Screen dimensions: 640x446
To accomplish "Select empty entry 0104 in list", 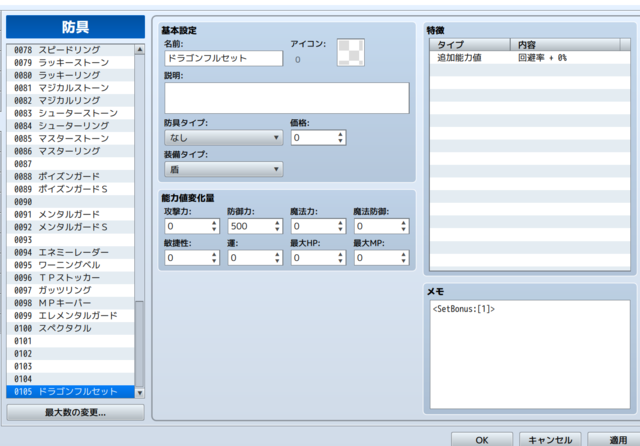I will 70,379.
